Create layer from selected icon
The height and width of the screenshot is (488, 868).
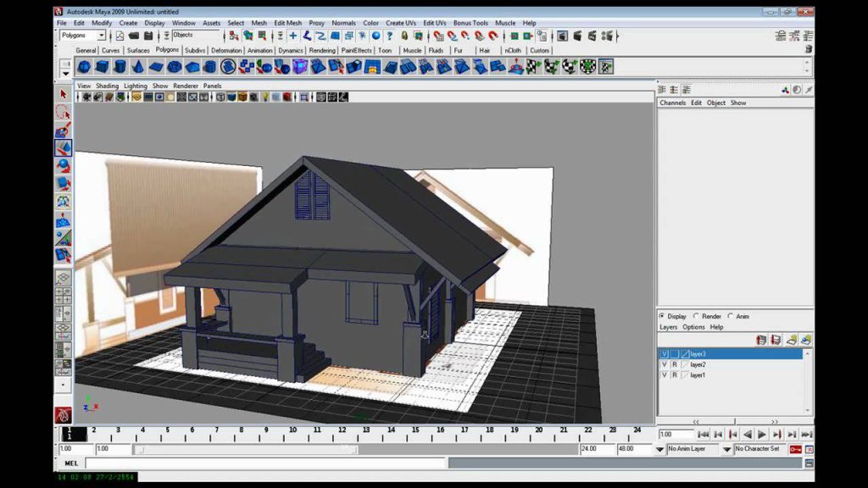click(x=806, y=340)
